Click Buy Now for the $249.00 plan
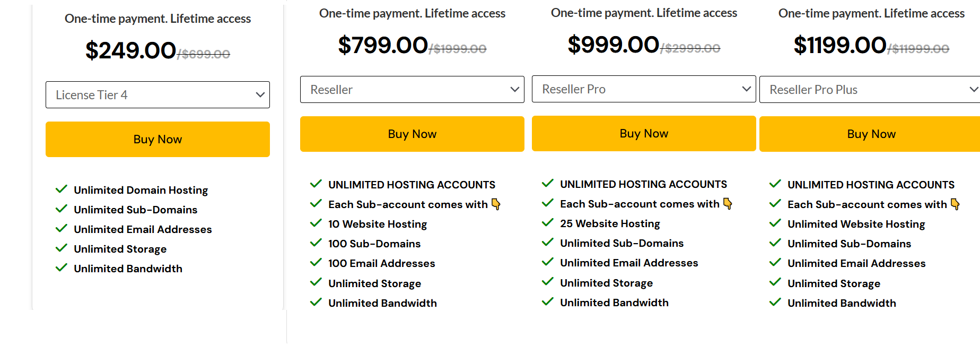Screen dimensions: 980x354 [157, 140]
